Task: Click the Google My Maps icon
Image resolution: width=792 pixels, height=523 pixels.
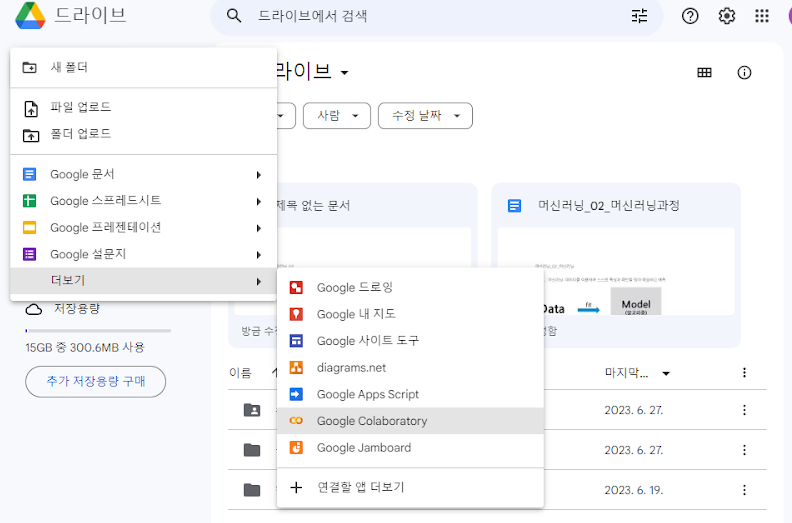Action: [x=296, y=314]
